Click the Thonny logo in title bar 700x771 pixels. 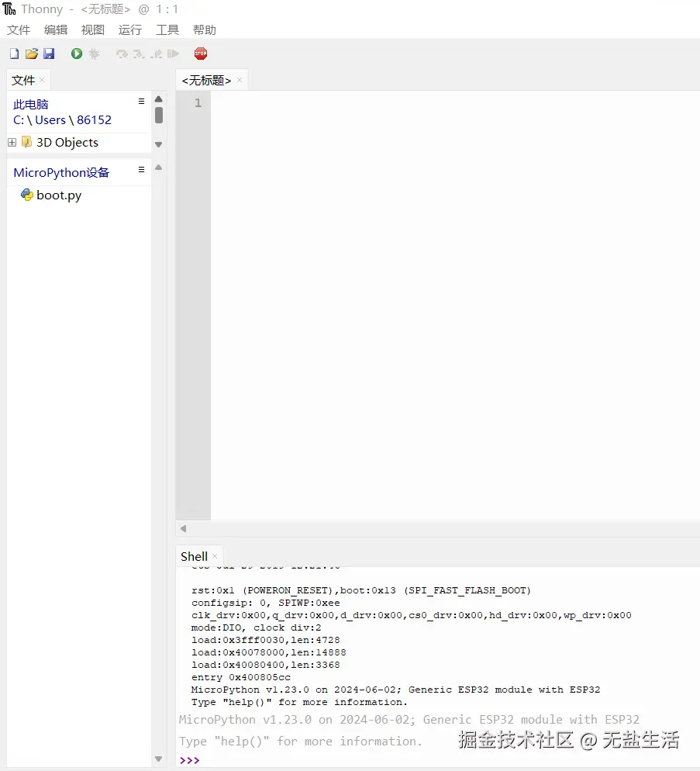(x=9, y=9)
